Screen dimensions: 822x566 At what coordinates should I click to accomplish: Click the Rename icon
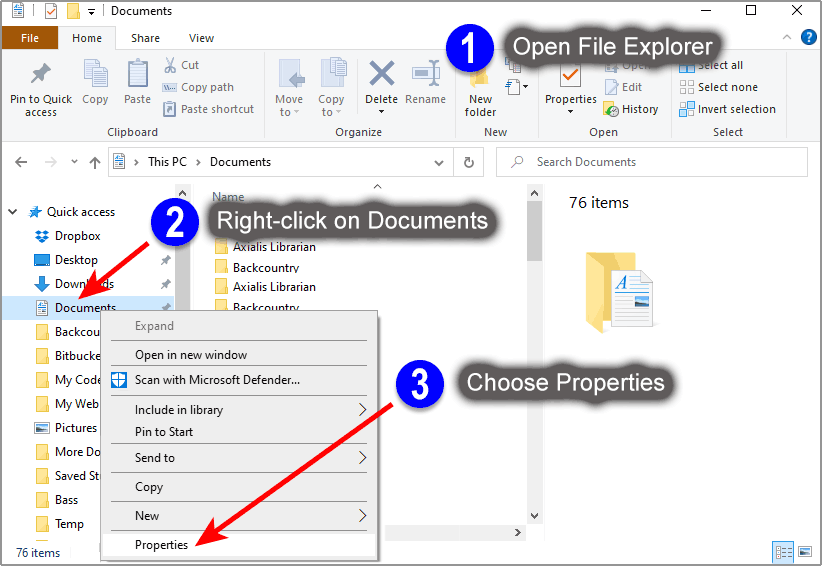click(426, 73)
